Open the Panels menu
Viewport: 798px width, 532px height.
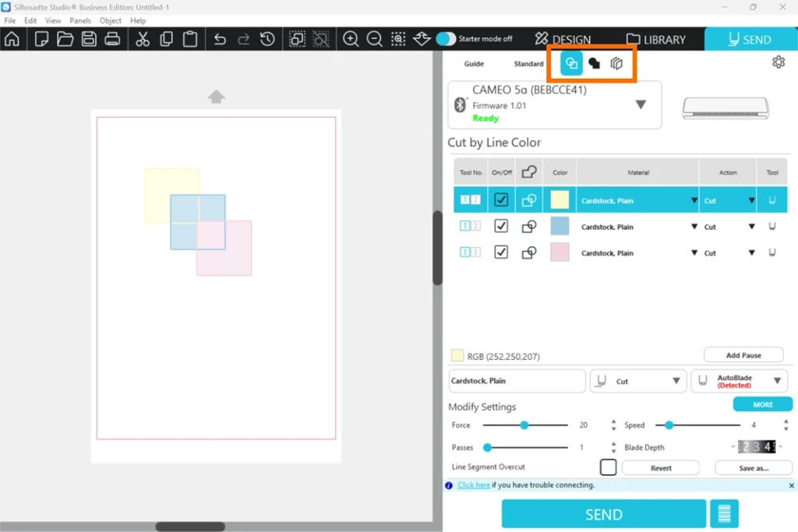80,21
